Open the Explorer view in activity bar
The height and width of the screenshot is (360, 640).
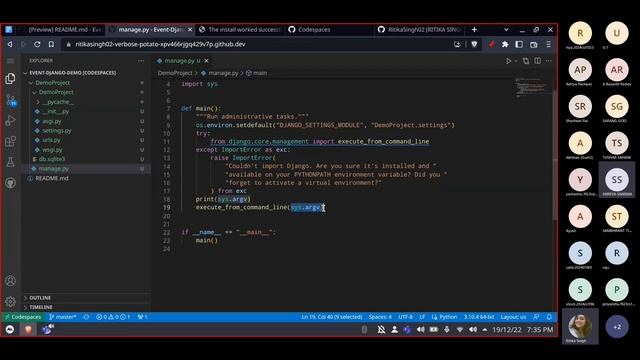click(x=10, y=78)
